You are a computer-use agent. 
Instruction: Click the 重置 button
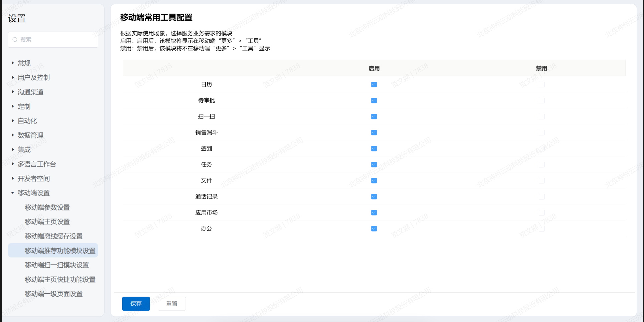[172, 304]
